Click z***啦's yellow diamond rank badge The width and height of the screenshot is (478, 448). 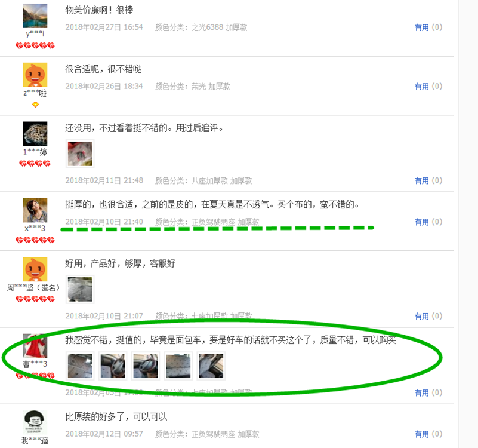(x=35, y=105)
